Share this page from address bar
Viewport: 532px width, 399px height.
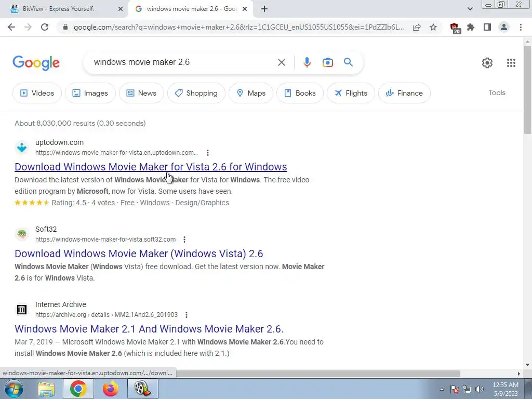pos(417,27)
